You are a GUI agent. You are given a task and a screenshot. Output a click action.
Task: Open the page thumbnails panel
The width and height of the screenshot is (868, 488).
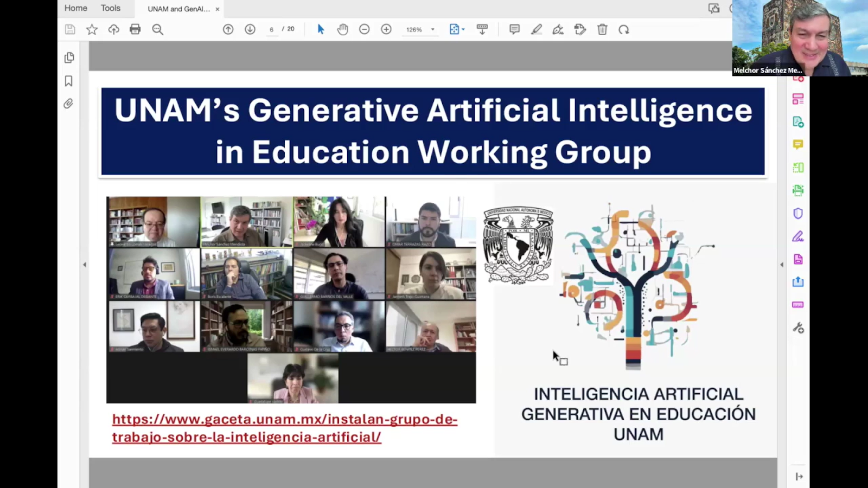(69, 57)
